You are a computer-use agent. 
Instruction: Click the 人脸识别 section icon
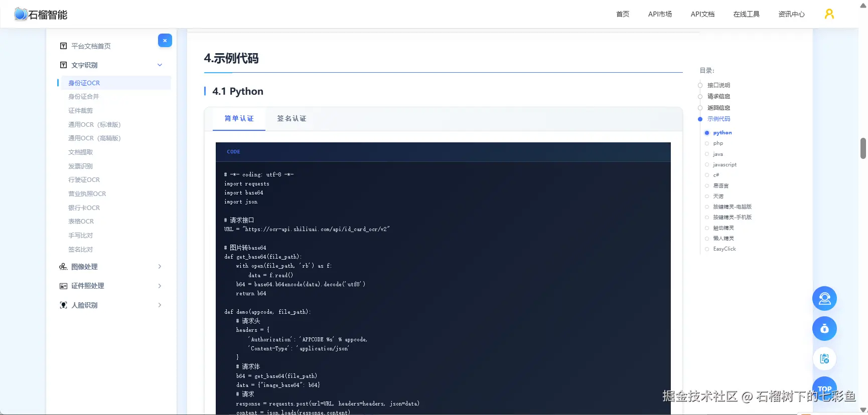[63, 305]
